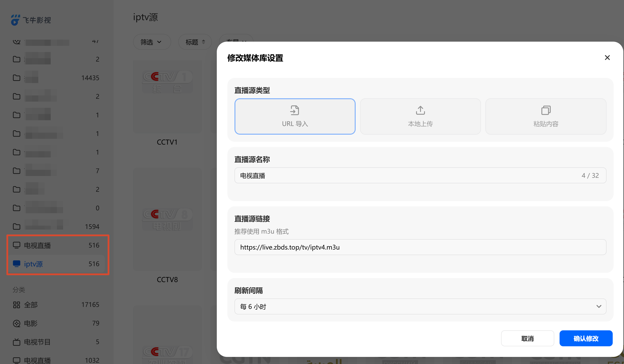Select 全部 category
The width and height of the screenshot is (624, 364).
56,305
